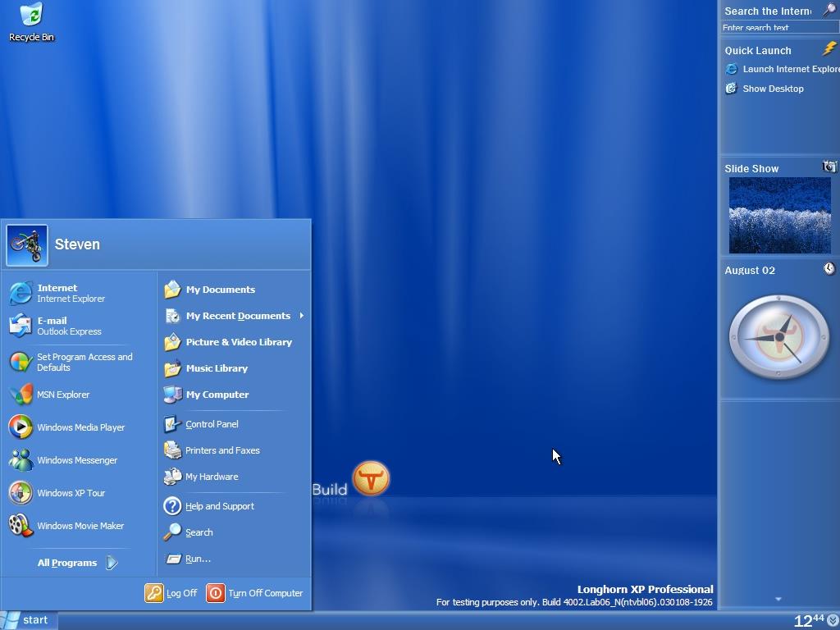Open Outlook Express E-mail icon
The height and width of the screenshot is (630, 840).
click(21, 326)
